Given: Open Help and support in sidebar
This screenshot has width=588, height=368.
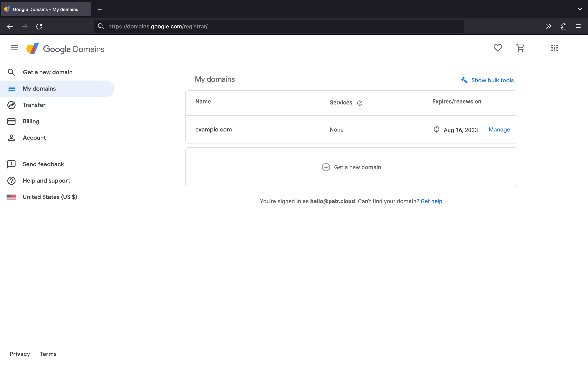Looking at the screenshot, I should tap(57, 181).
